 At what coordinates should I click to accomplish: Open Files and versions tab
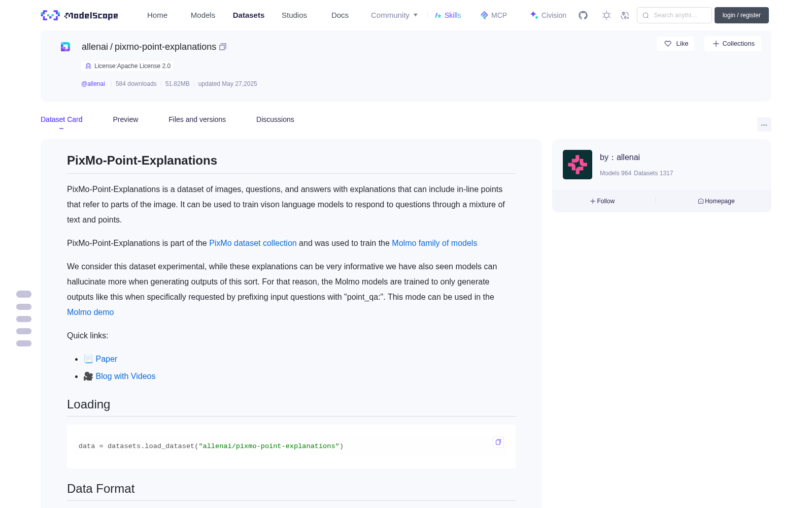197,119
